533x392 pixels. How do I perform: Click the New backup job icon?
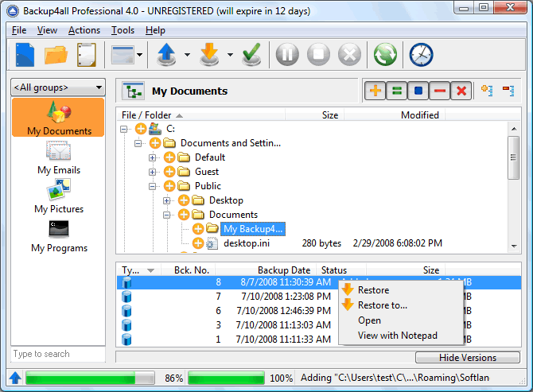pyautogui.click(x=25, y=56)
